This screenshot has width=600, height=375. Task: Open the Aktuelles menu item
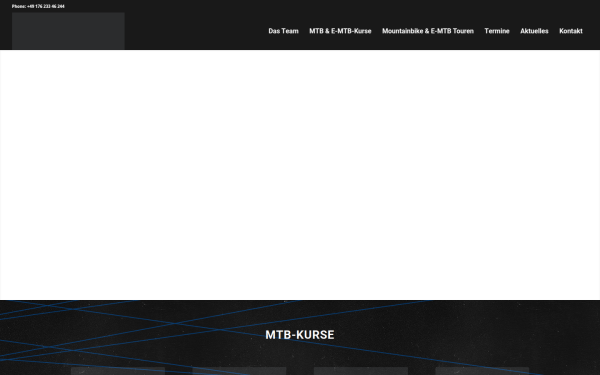[534, 31]
